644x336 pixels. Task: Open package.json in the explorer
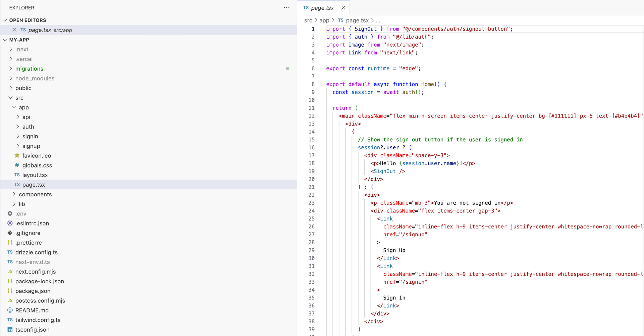click(x=33, y=291)
